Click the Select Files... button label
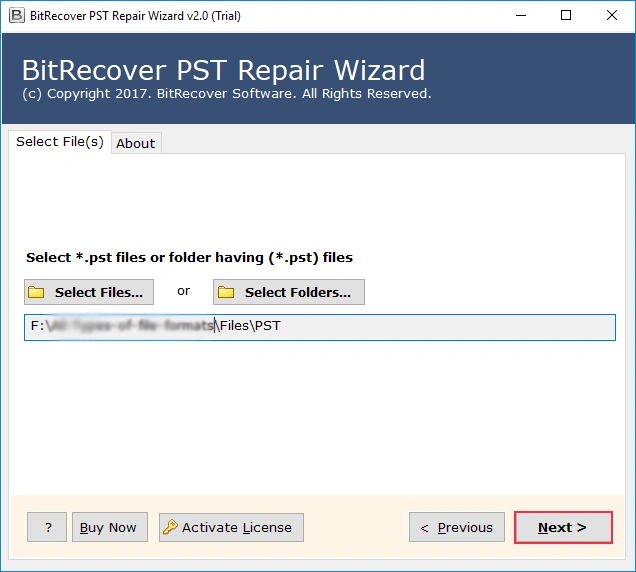 tap(99, 292)
